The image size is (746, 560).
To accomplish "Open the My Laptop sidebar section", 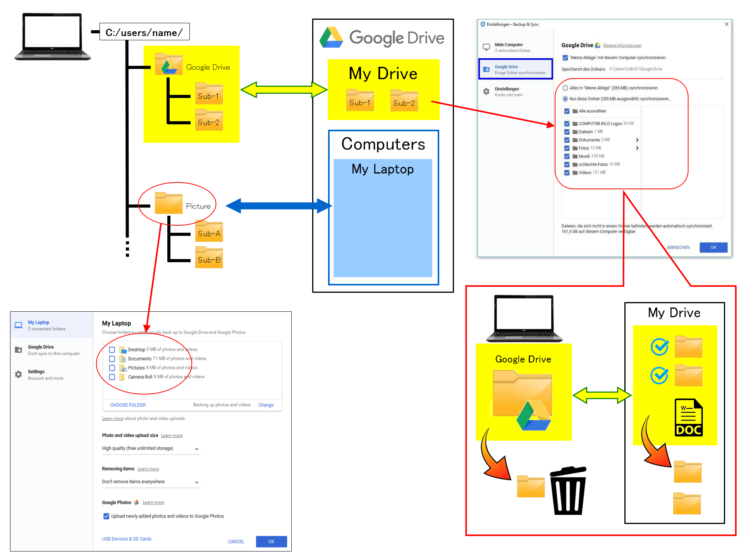I will pos(52,325).
